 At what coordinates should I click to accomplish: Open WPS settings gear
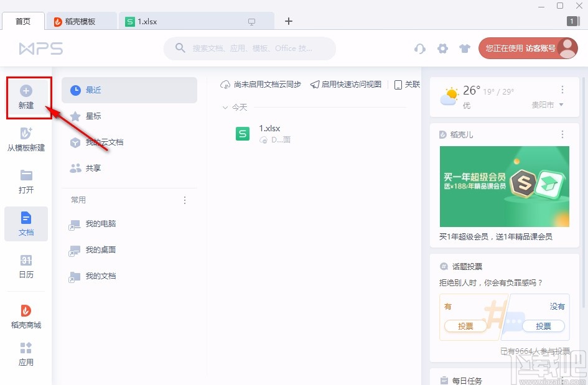pyautogui.click(x=442, y=48)
